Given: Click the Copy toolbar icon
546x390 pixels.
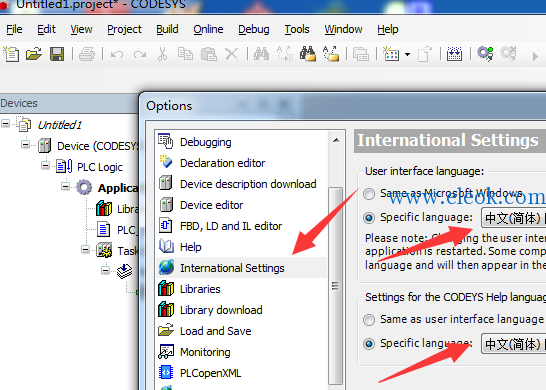Looking at the screenshot, I should tap(185, 54).
